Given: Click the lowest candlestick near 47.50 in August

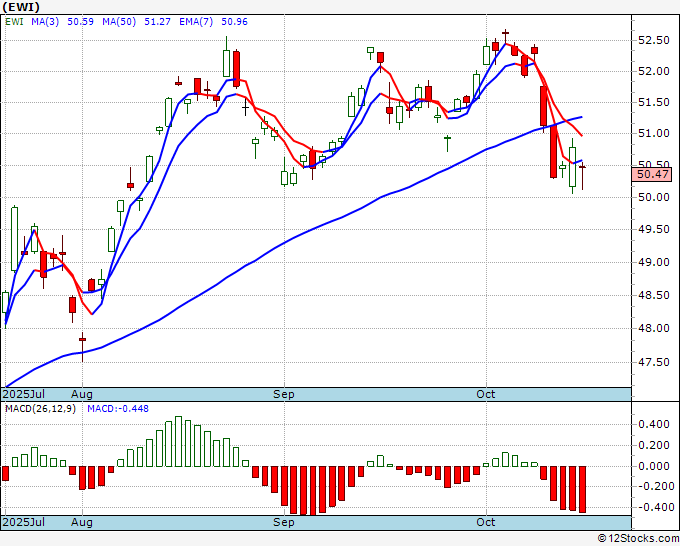Looking at the screenshot, I should click(x=82, y=347).
